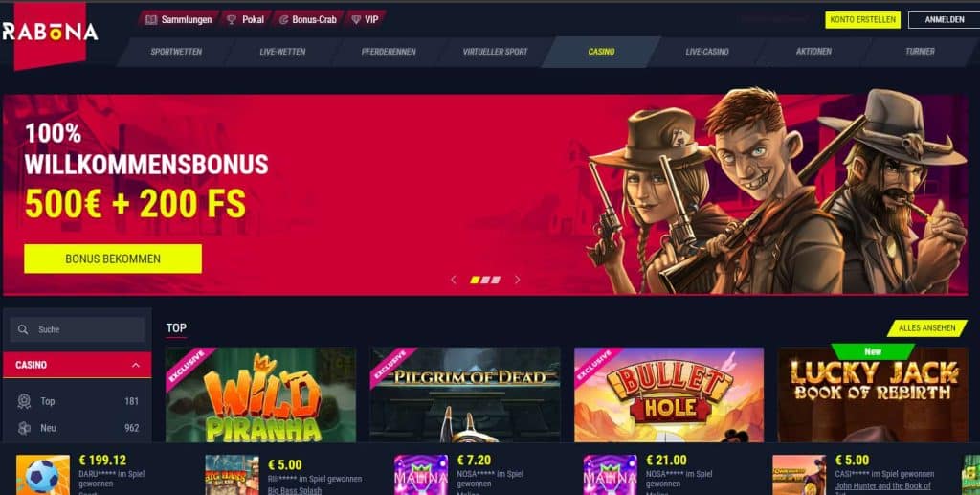Click Konto Erstellen button

coord(862,20)
